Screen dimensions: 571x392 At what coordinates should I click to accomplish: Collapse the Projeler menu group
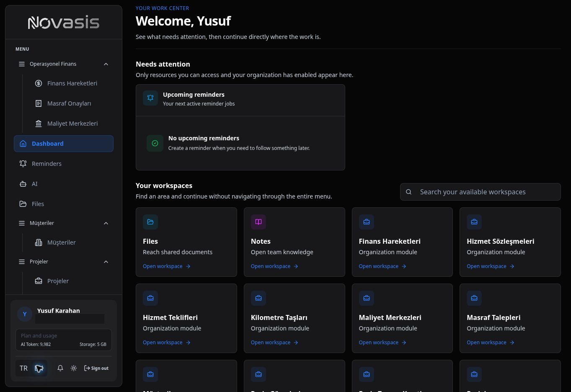click(x=106, y=262)
